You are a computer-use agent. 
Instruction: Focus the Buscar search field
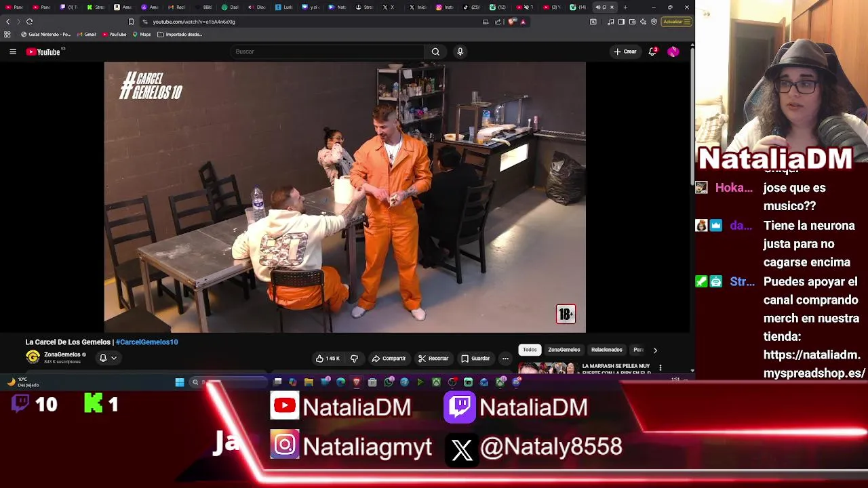(x=327, y=52)
